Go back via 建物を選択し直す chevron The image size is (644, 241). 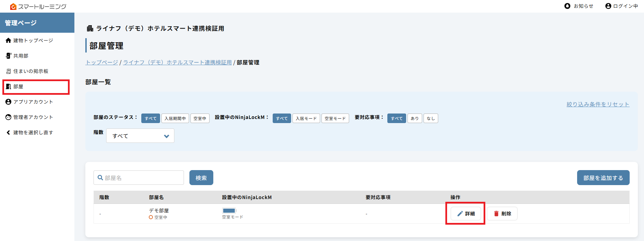pos(9,133)
